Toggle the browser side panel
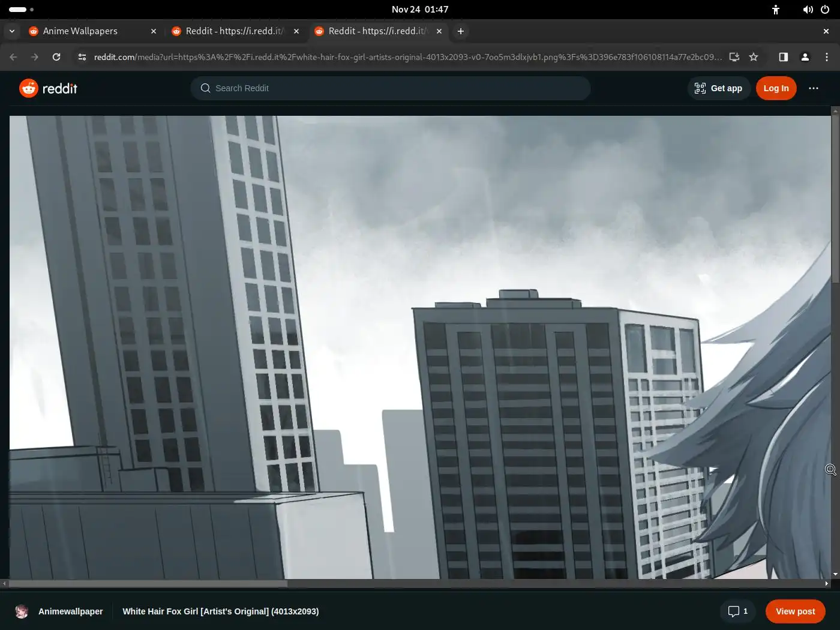The width and height of the screenshot is (840, 630). [x=784, y=57]
